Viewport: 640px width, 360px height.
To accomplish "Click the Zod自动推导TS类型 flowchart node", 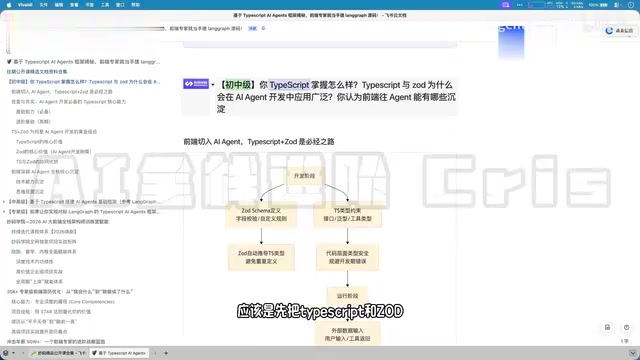I will coord(261,257).
